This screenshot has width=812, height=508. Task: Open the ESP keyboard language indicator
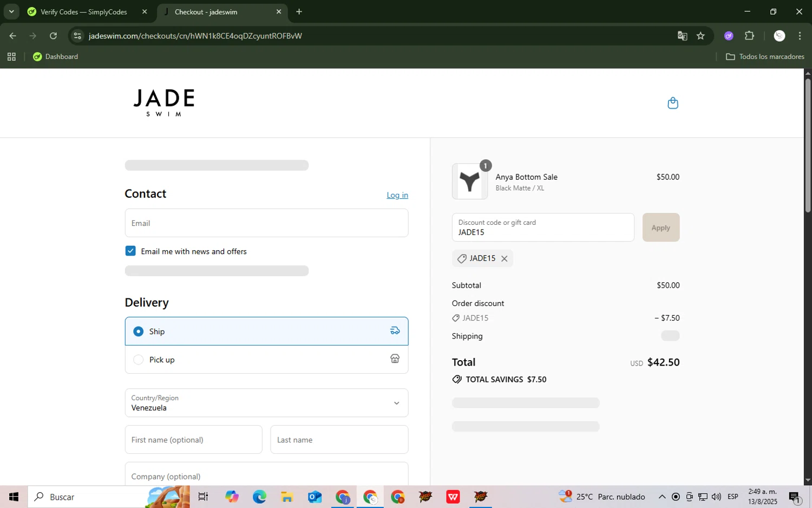pos(733,497)
